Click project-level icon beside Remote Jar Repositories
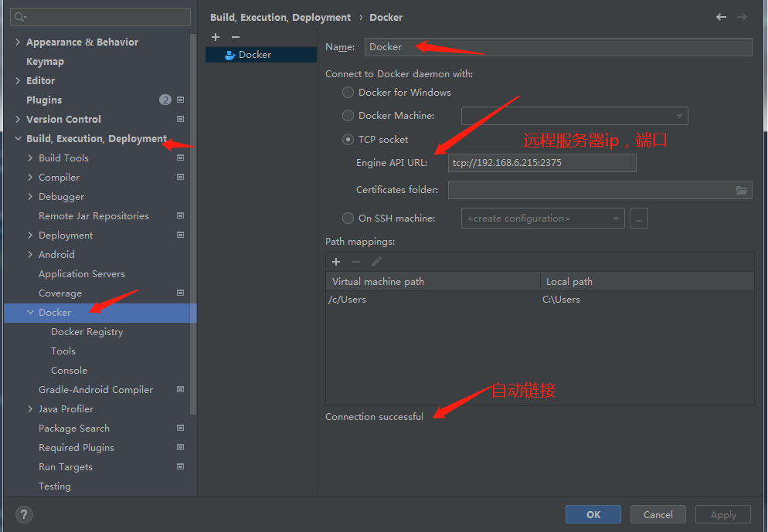 180,215
